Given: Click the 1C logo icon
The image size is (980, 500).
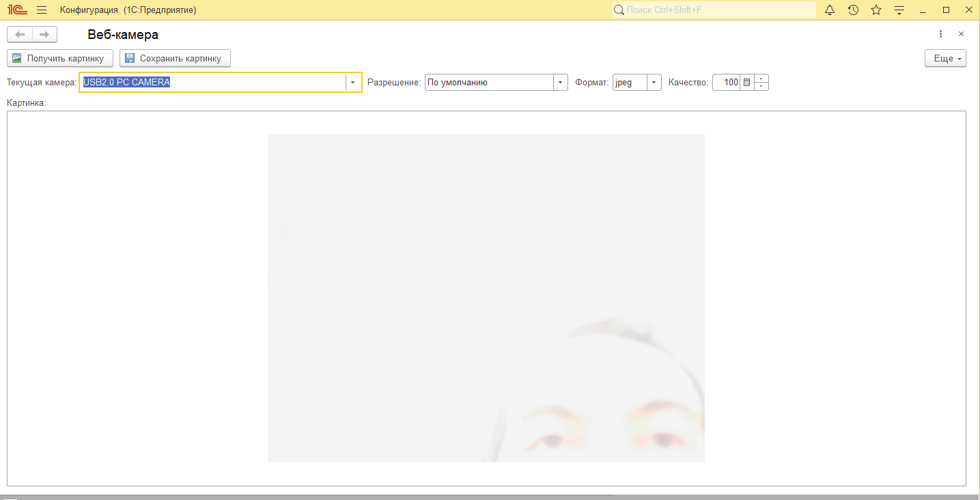Looking at the screenshot, I should [16, 10].
